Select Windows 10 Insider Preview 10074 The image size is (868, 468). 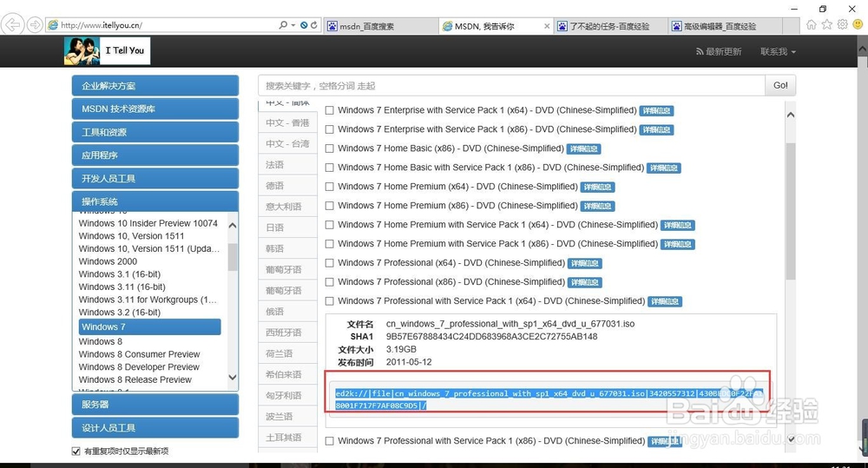tap(148, 223)
